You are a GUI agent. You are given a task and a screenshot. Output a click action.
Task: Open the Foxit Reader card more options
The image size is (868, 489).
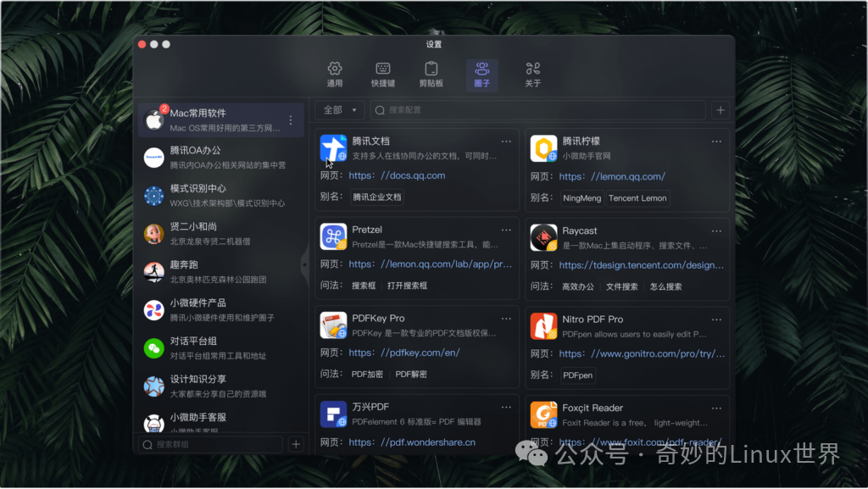pos(716,408)
